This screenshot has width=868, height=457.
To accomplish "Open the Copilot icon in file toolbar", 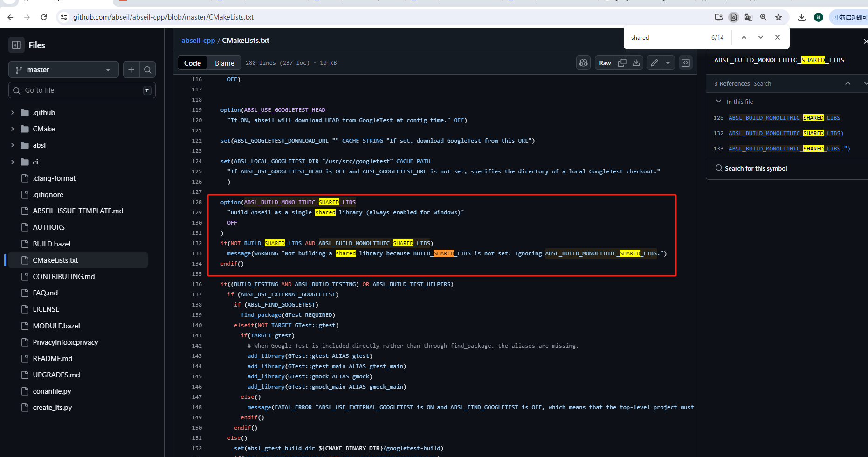I will 584,63.
